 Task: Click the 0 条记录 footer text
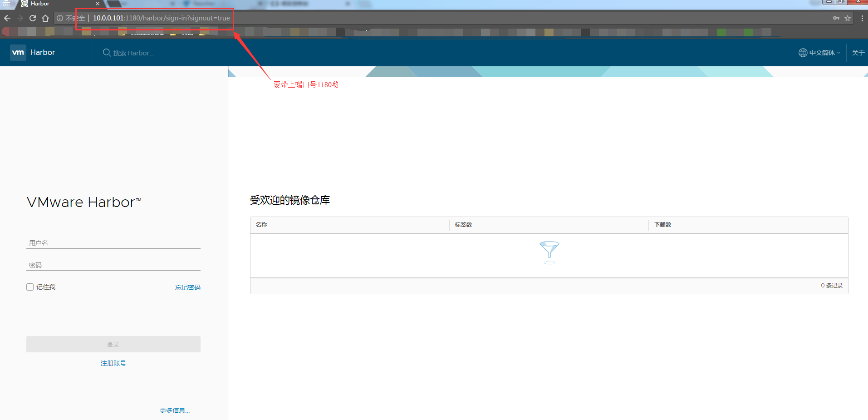coord(832,286)
